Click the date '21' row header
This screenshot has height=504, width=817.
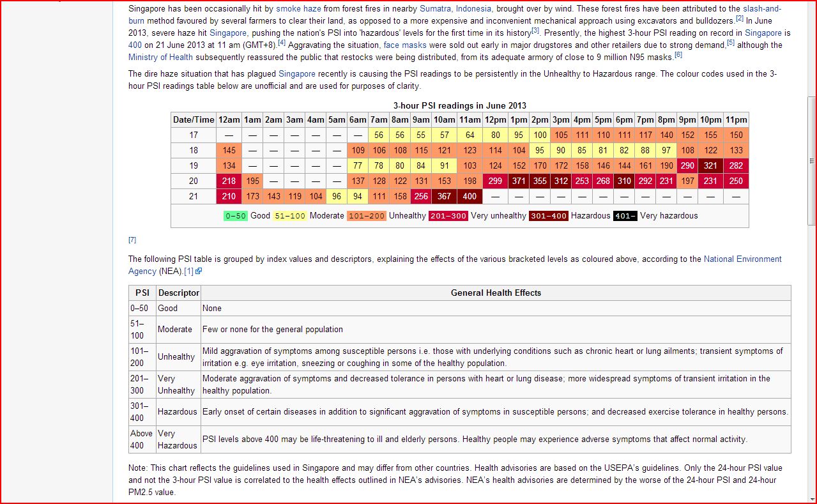pyautogui.click(x=194, y=197)
